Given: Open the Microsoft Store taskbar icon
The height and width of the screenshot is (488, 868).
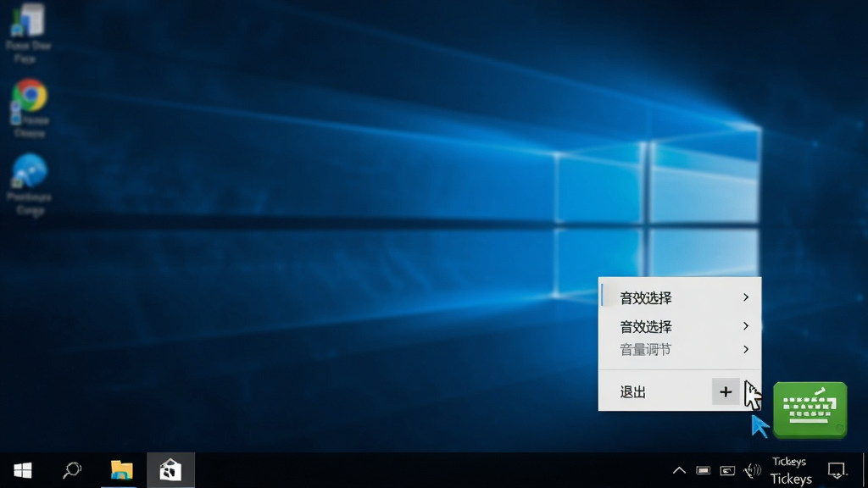Looking at the screenshot, I should pyautogui.click(x=170, y=470).
